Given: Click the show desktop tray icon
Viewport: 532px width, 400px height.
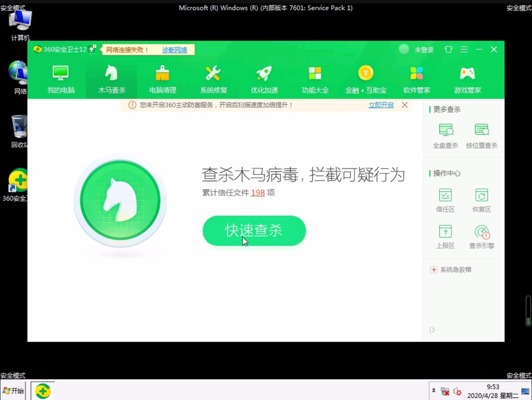Looking at the screenshot, I should pos(525,391).
